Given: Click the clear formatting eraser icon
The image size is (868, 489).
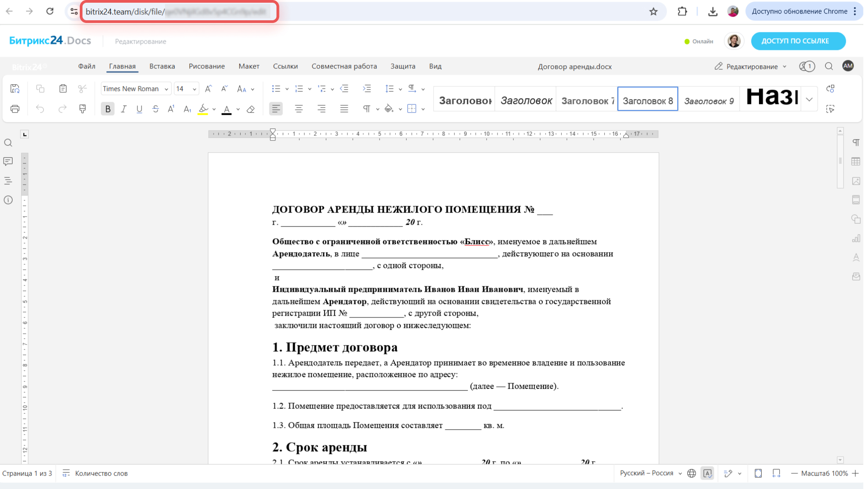Looking at the screenshot, I should (x=251, y=109).
